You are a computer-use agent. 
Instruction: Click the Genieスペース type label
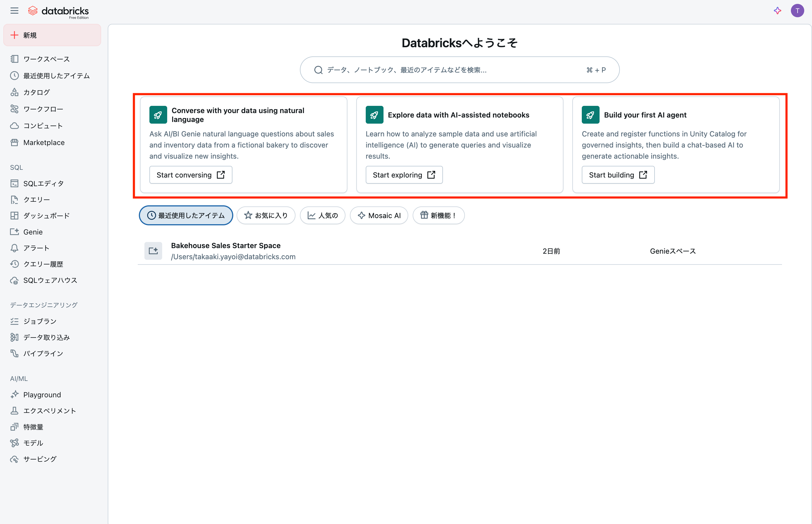tap(673, 251)
